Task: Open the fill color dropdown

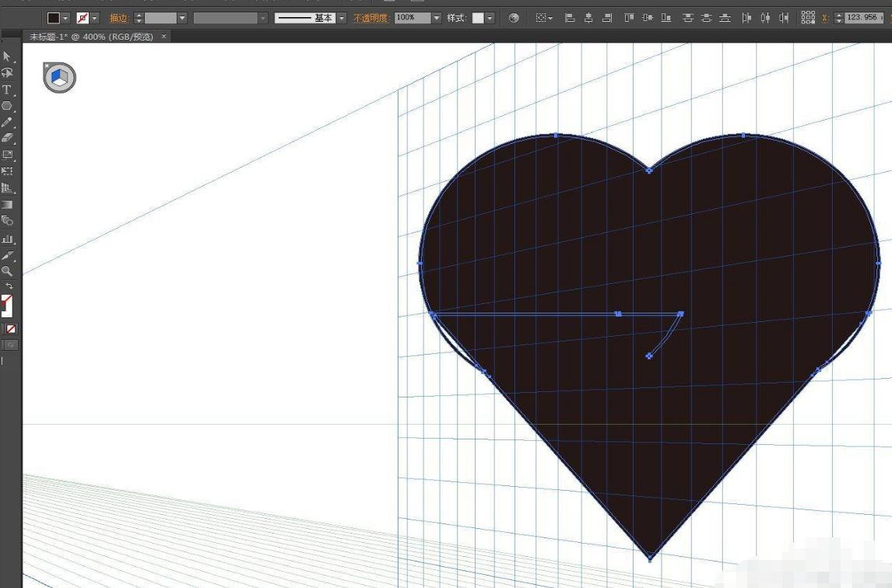Action: (65, 18)
